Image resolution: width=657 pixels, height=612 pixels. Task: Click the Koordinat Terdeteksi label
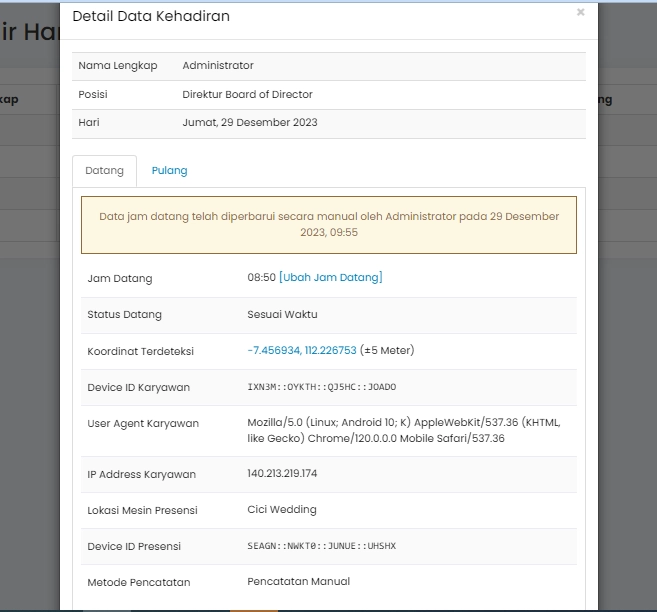[x=140, y=351]
